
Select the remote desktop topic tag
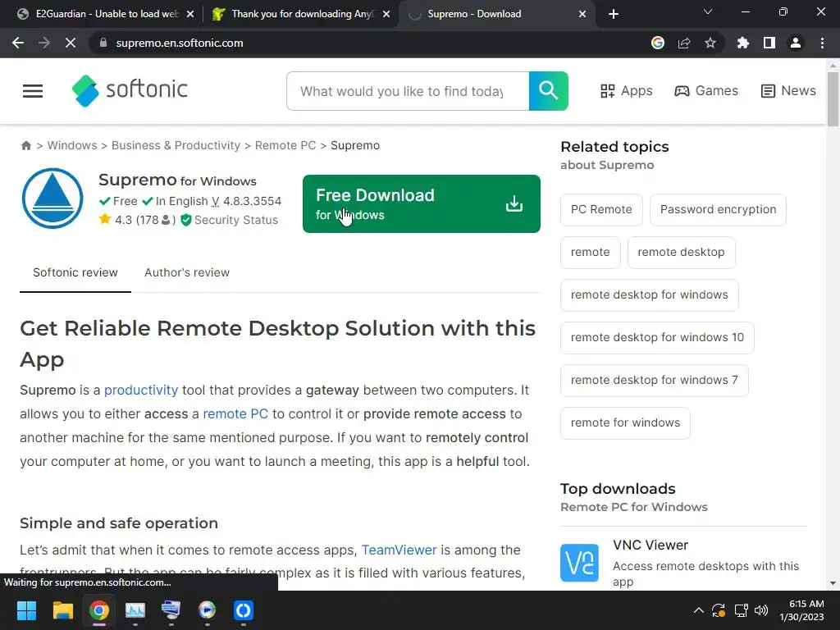(x=681, y=253)
